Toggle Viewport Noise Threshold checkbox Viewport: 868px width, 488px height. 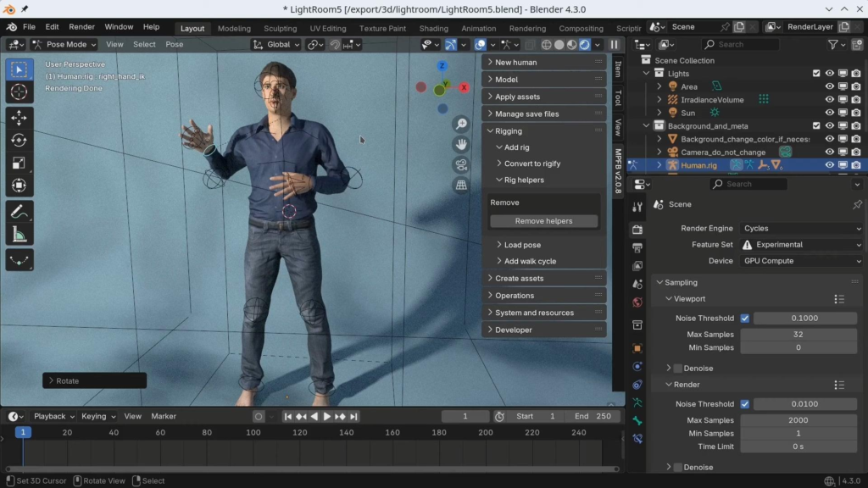coord(745,319)
